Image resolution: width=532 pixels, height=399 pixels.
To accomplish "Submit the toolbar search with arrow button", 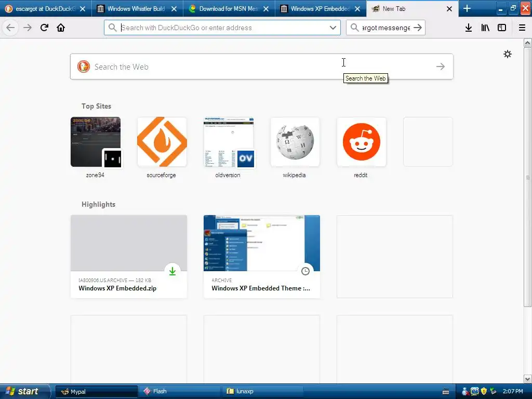I will [418, 28].
